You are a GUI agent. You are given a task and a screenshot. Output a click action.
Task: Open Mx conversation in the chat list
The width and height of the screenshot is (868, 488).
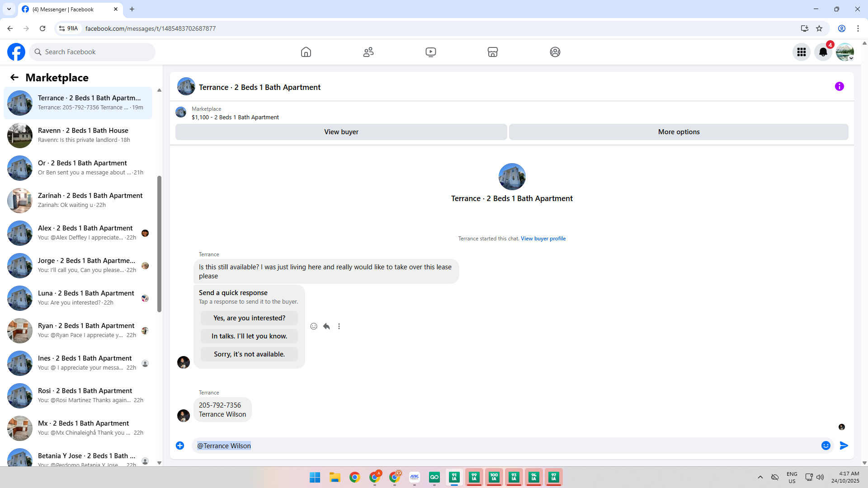(78, 428)
